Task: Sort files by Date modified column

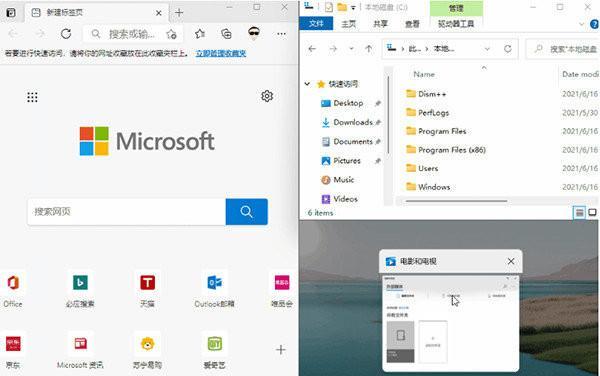Action: [579, 74]
